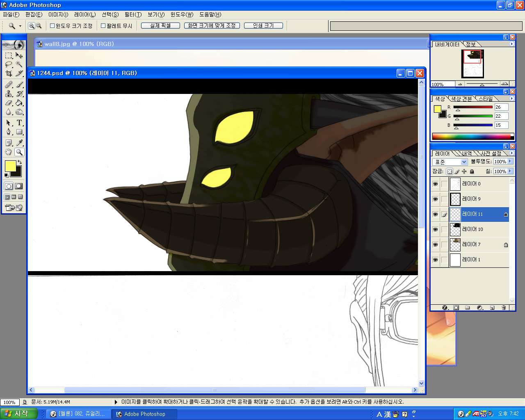Create a new layer in Layers panel
The height and width of the screenshot is (420, 525).
click(x=492, y=308)
